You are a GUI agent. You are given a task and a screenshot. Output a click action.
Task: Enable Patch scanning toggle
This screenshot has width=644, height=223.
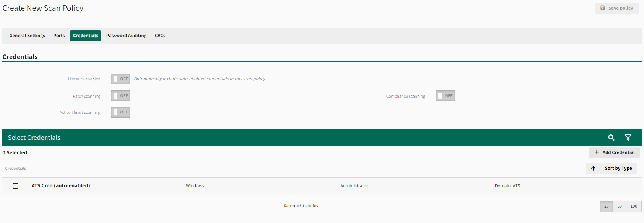click(120, 96)
